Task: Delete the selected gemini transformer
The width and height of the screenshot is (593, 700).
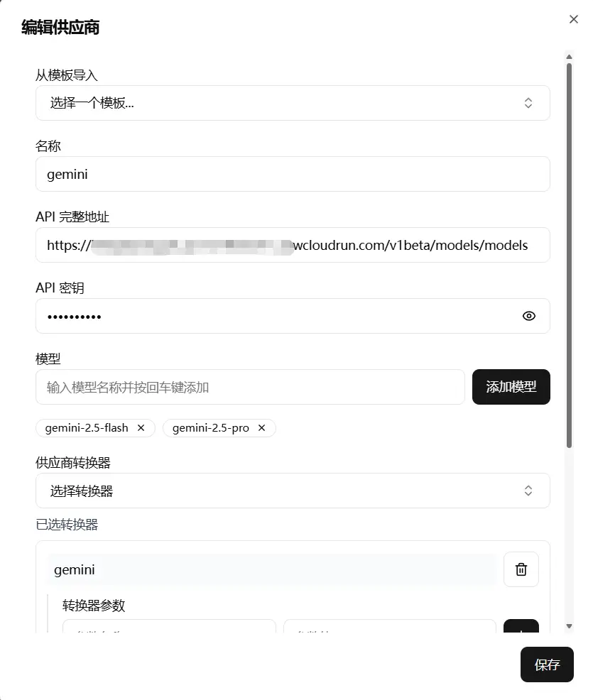Action: (x=521, y=569)
